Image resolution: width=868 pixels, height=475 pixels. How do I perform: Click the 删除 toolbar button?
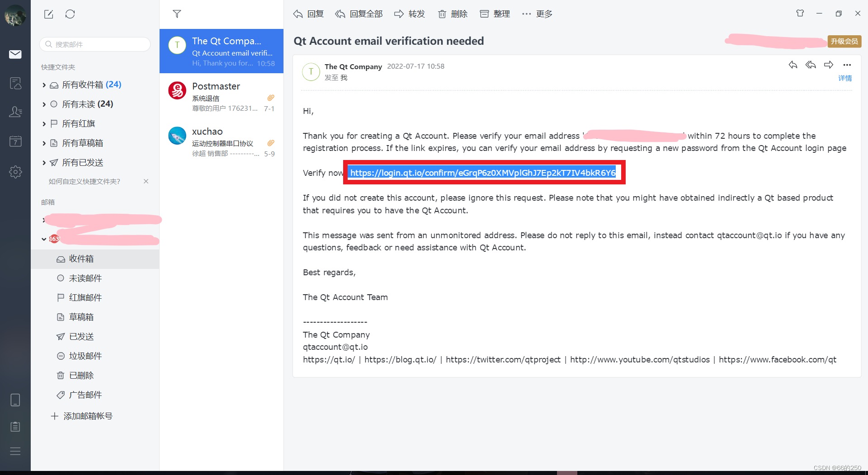[453, 14]
